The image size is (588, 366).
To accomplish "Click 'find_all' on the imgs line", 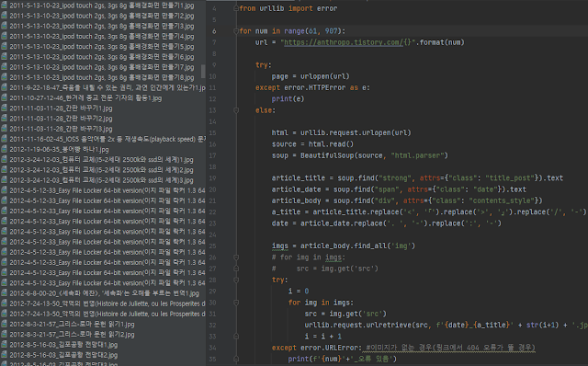I will 370,246.
